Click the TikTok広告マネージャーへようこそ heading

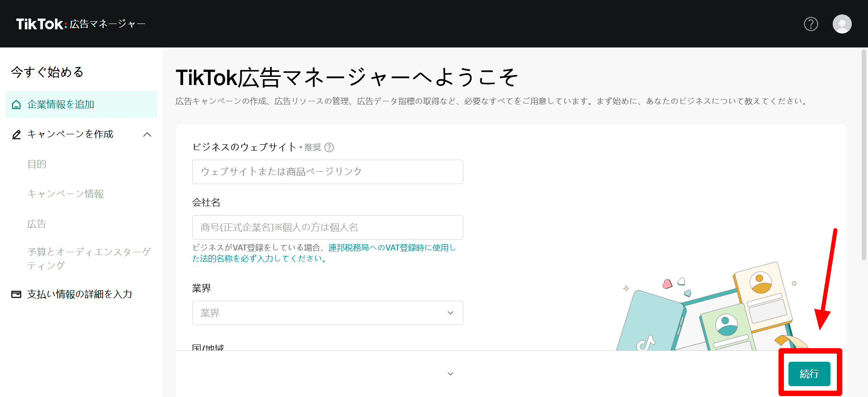pos(347,77)
